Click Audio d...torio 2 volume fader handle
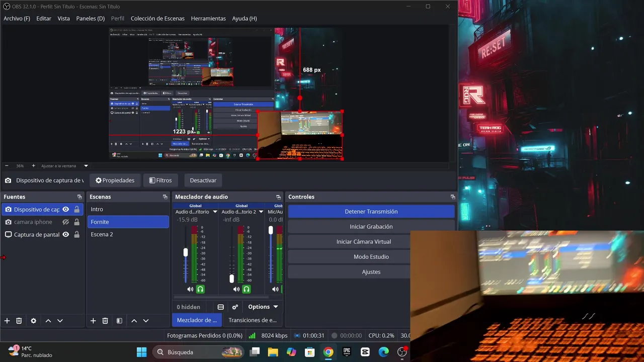 tap(231, 279)
